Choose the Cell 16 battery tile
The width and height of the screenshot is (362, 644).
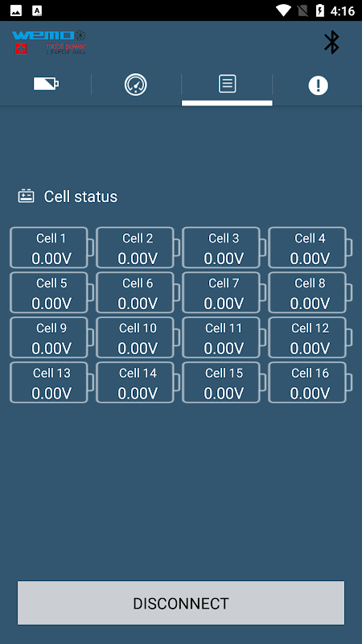[311, 382]
